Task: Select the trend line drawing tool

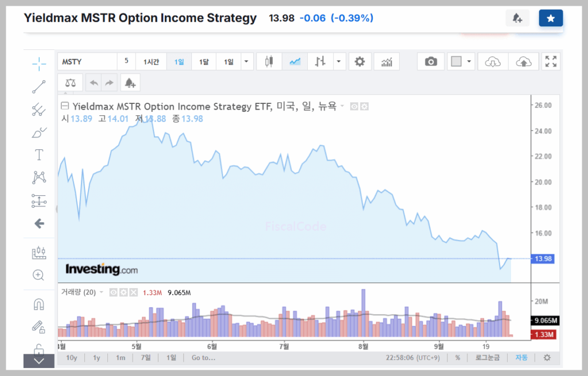Action: [x=39, y=87]
